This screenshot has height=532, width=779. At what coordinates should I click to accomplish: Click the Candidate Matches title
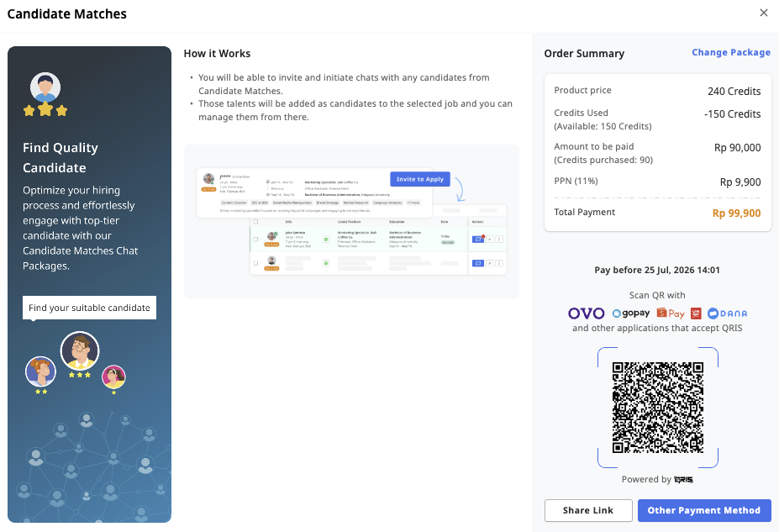click(67, 14)
